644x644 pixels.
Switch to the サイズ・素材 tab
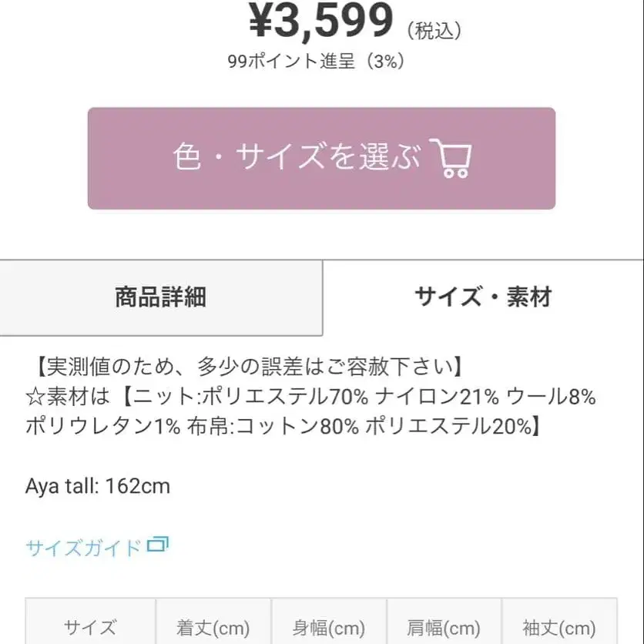click(483, 297)
